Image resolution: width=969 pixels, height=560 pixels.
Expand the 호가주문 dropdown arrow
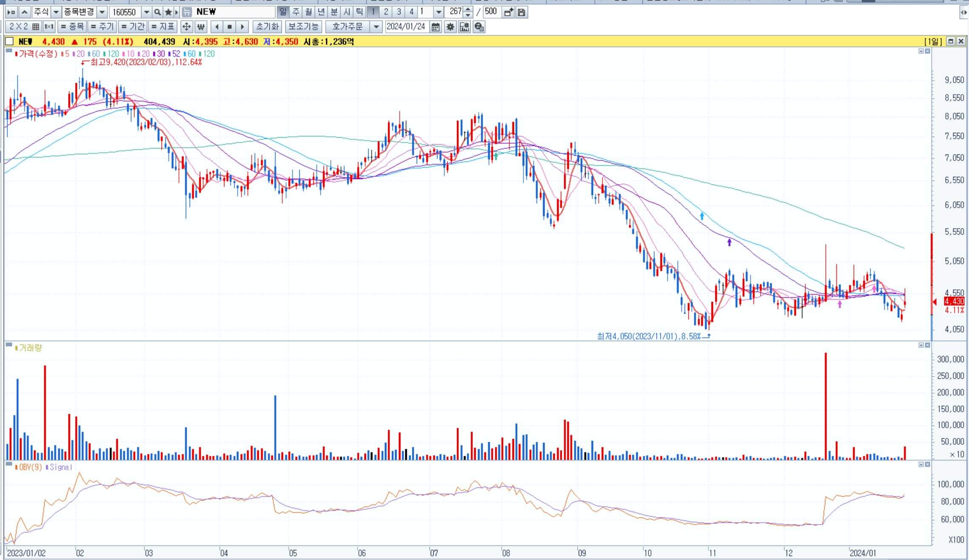[376, 27]
